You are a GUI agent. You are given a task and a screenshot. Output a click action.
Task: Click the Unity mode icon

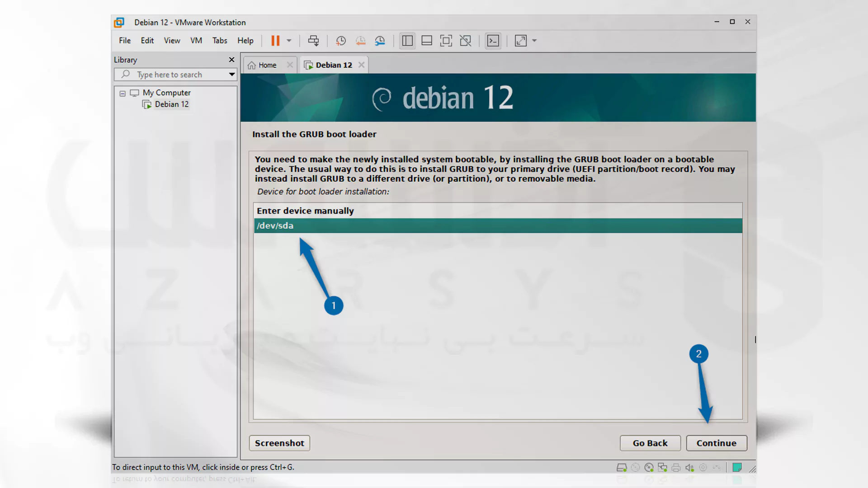pos(466,41)
